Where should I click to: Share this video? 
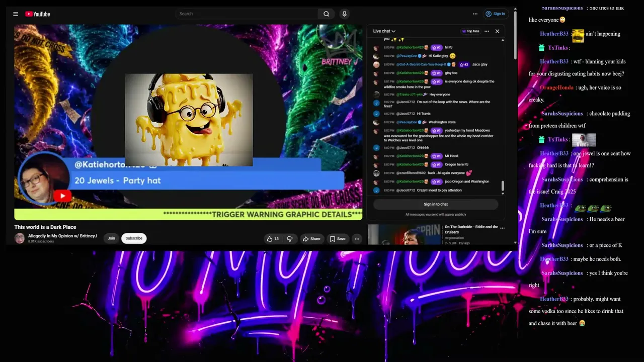(311, 239)
